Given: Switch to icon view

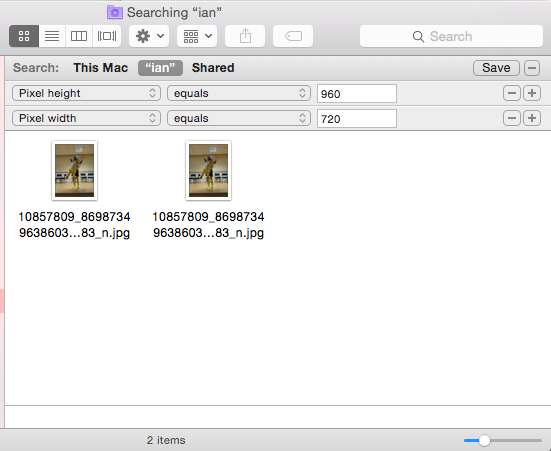Looking at the screenshot, I should pos(24,36).
